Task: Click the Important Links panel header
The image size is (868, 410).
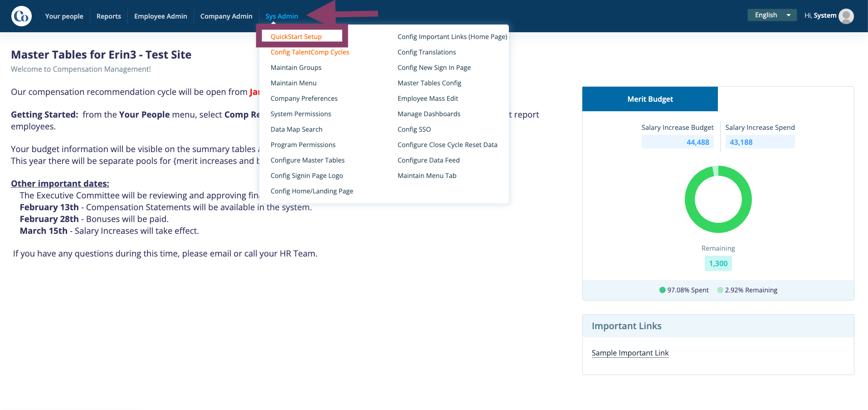Action: click(718, 326)
